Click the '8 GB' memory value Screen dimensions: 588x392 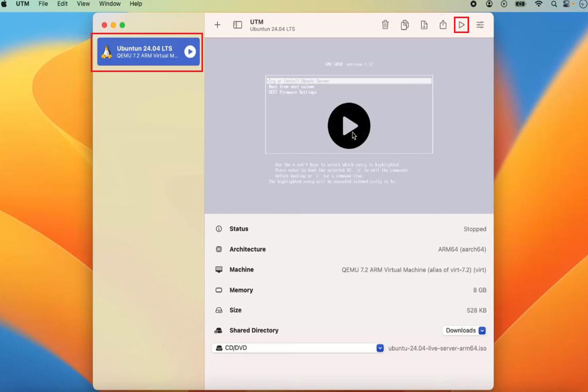pyautogui.click(x=480, y=290)
